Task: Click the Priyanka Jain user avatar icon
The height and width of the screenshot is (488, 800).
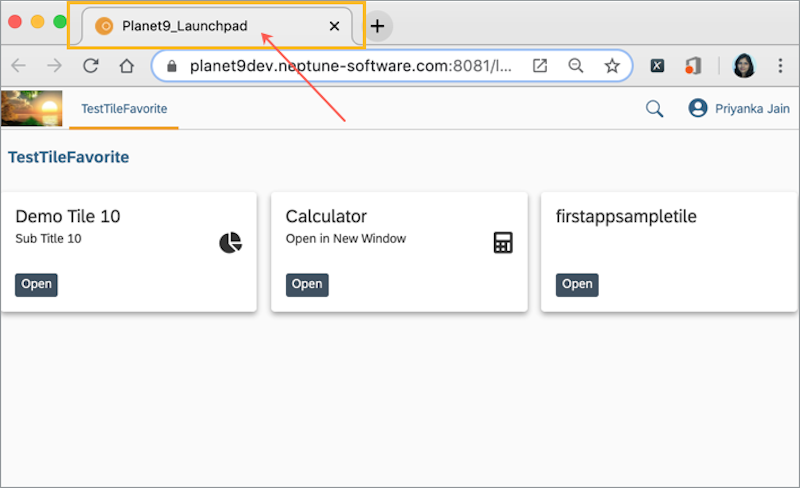Action: click(x=698, y=109)
